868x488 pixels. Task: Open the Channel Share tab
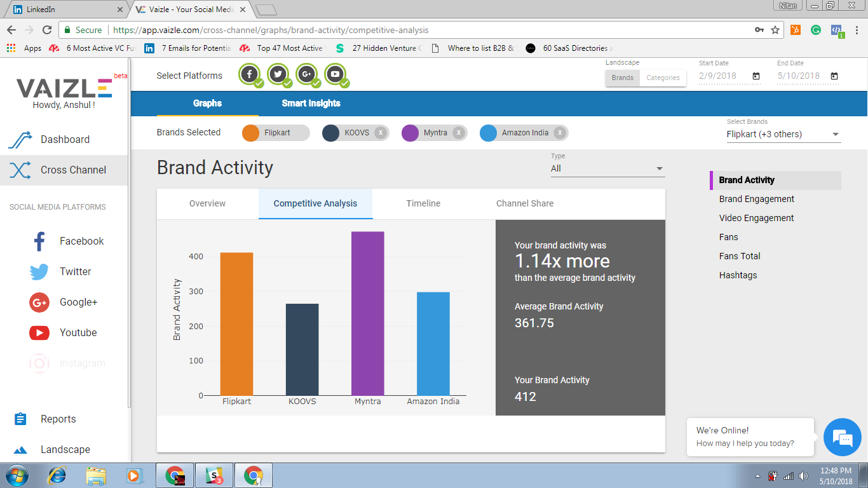coord(525,203)
